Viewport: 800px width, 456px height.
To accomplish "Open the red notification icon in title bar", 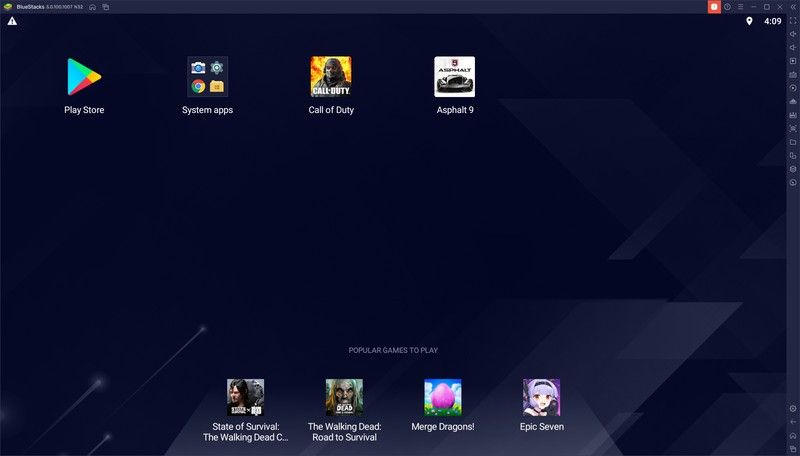I will 714,7.
